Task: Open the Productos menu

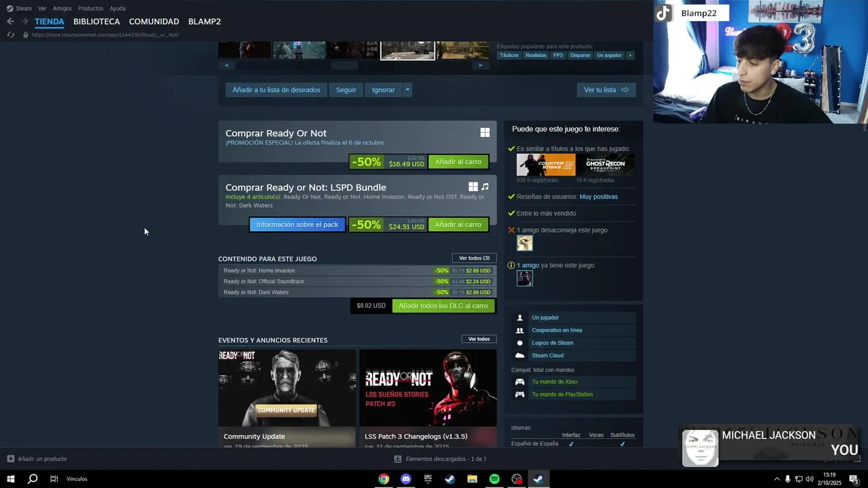Action: pyautogui.click(x=91, y=8)
